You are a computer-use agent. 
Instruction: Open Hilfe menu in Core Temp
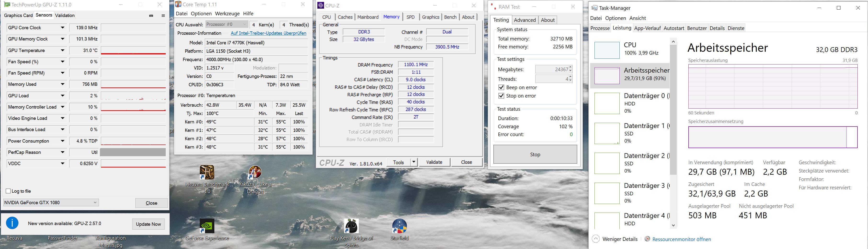tap(248, 13)
